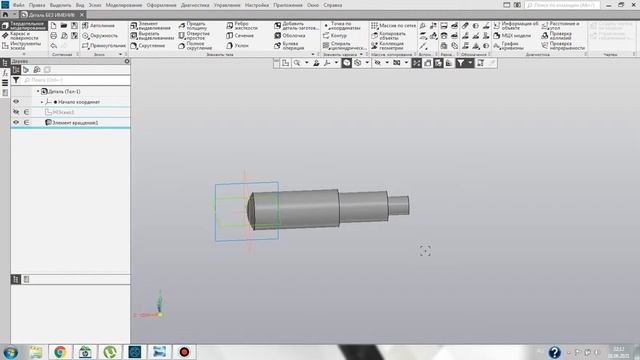Toggle tree structure view button in Дерево panel
640x360 pixels.
(16, 70)
